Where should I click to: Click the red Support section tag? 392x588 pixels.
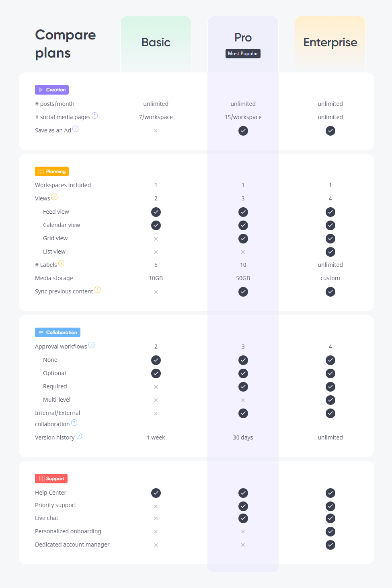coord(51,479)
